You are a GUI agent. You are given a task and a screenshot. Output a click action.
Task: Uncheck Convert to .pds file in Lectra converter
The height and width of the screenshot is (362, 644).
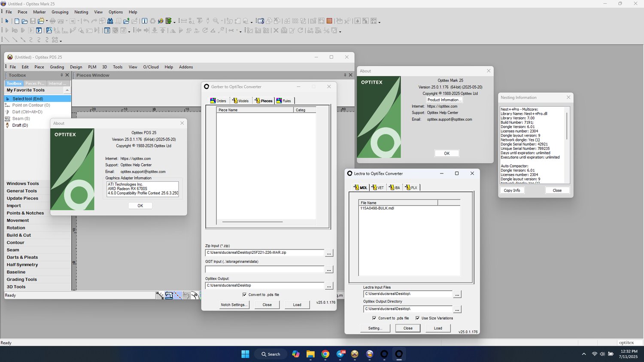point(374,318)
